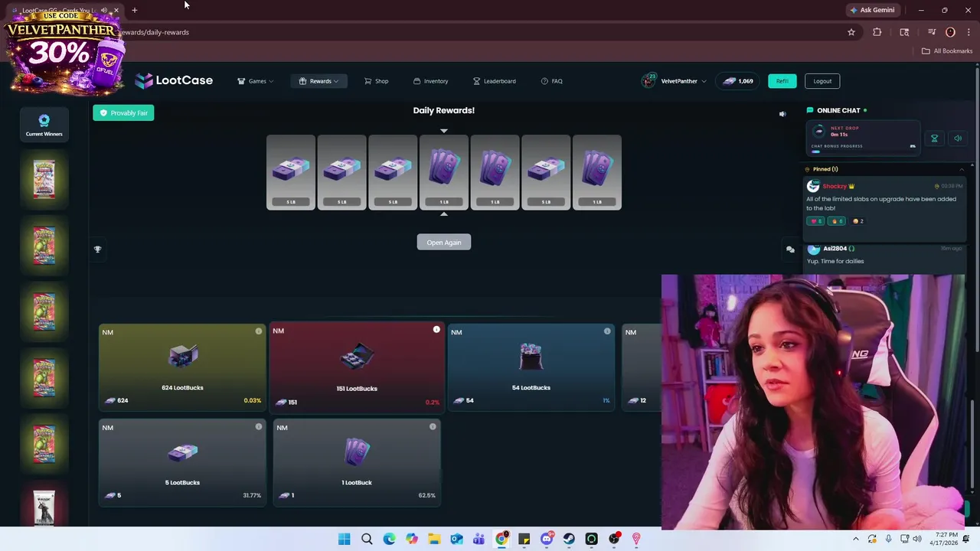
Task: Open the Chrome profile avatar
Action: click(x=950, y=32)
